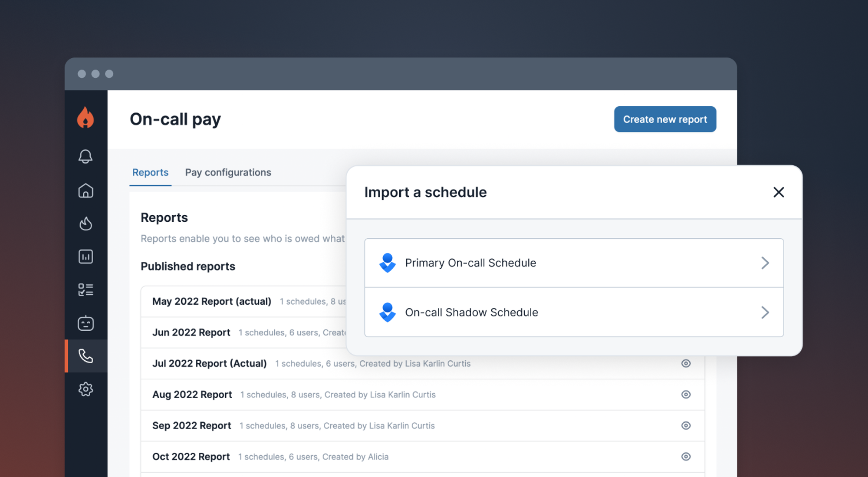Click Create new report button
Image resolution: width=868 pixels, height=477 pixels.
665,119
